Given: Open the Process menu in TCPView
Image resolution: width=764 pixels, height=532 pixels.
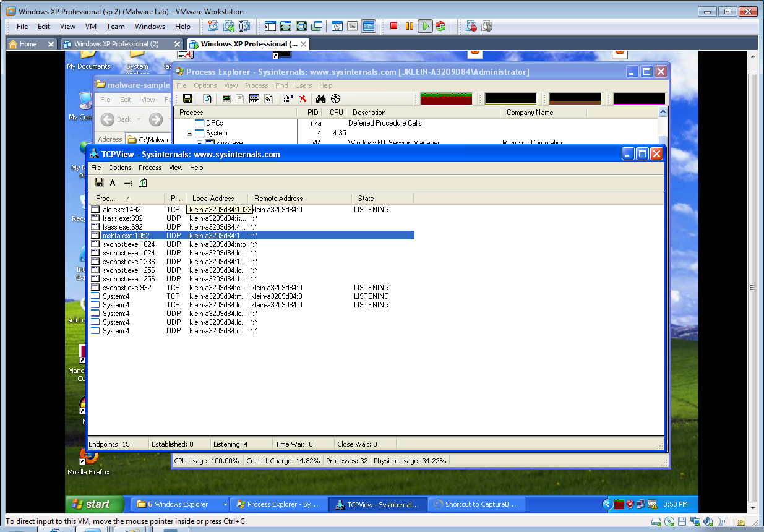Looking at the screenshot, I should tap(150, 168).
